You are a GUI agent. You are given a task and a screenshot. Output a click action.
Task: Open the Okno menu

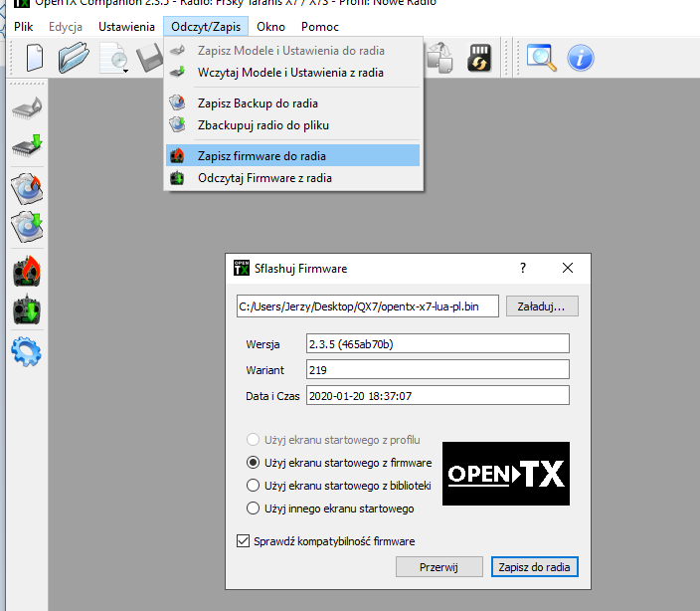270,27
